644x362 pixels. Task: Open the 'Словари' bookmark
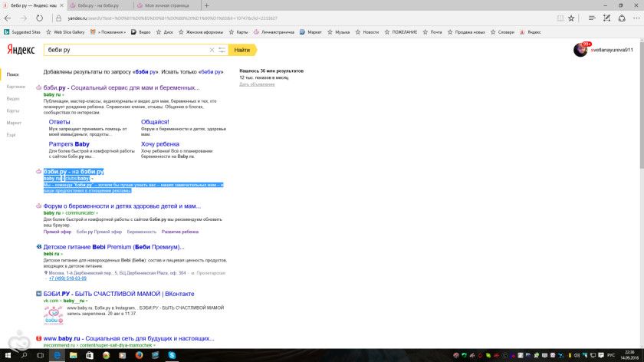click(502, 32)
